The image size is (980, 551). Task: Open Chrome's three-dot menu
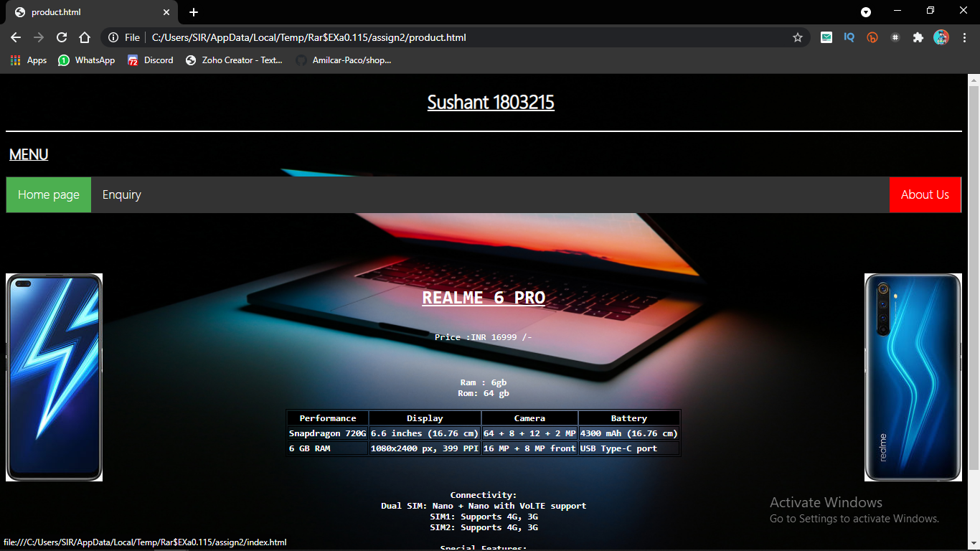[964, 37]
